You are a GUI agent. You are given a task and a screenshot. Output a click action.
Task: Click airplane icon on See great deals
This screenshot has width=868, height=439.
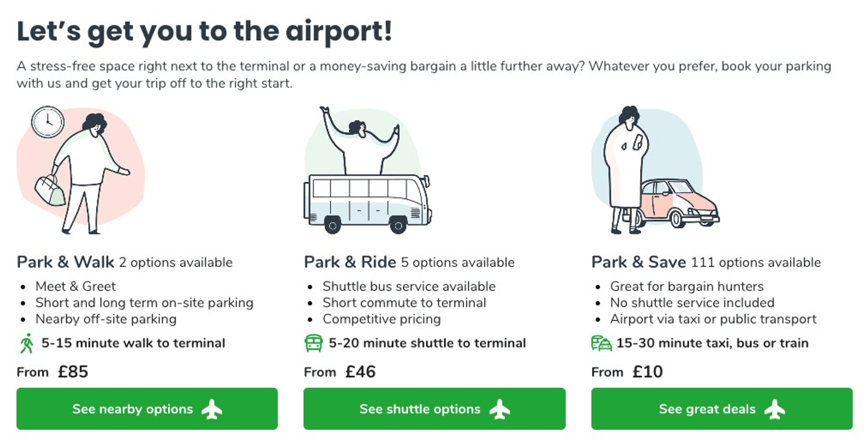click(x=775, y=409)
